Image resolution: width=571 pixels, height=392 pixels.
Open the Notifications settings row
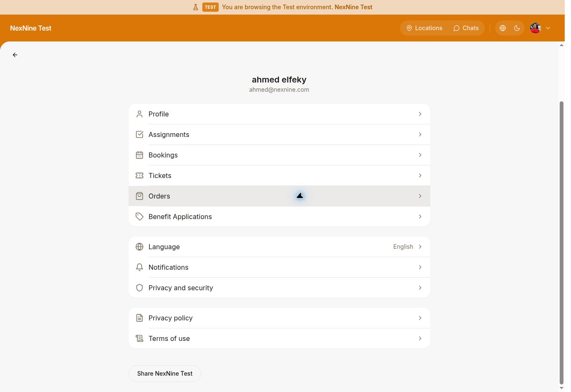coord(279,267)
